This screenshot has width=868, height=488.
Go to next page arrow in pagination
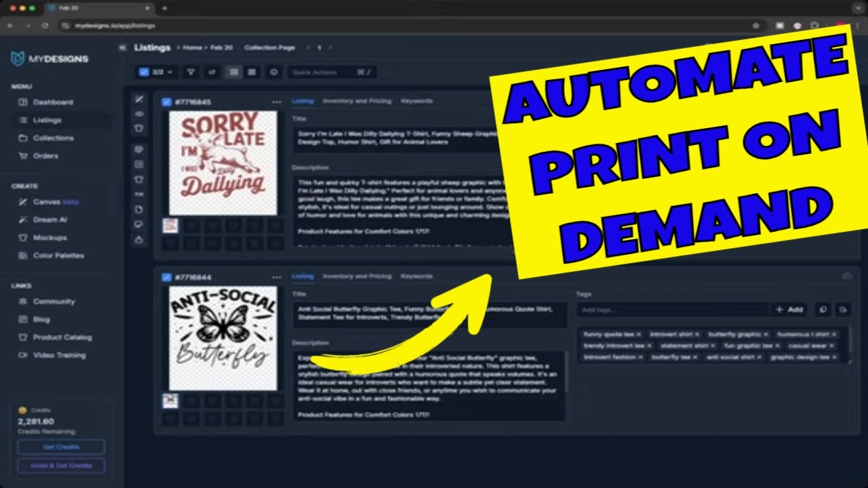pyautogui.click(x=330, y=47)
